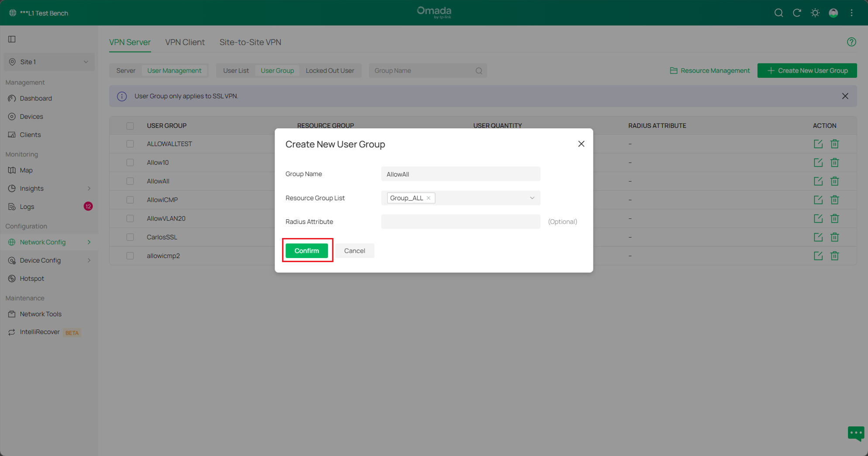Edit the AllowICMP user group
The height and width of the screenshot is (456, 868).
coord(818,200)
